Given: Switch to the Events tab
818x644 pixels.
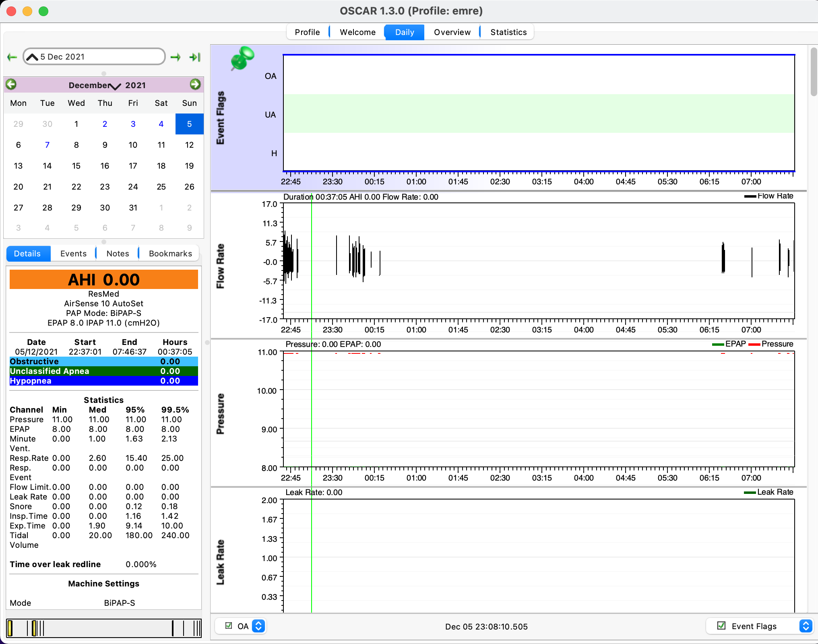Looking at the screenshot, I should pyautogui.click(x=73, y=254).
